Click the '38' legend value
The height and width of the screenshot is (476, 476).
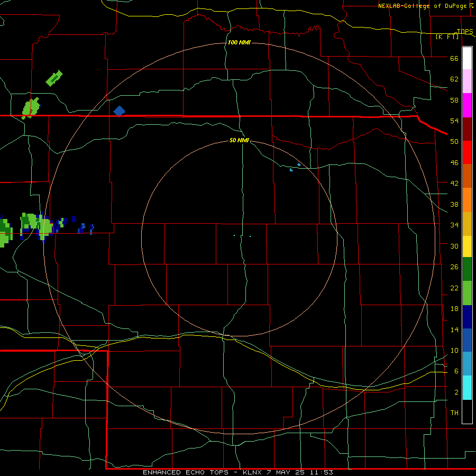tap(454, 204)
